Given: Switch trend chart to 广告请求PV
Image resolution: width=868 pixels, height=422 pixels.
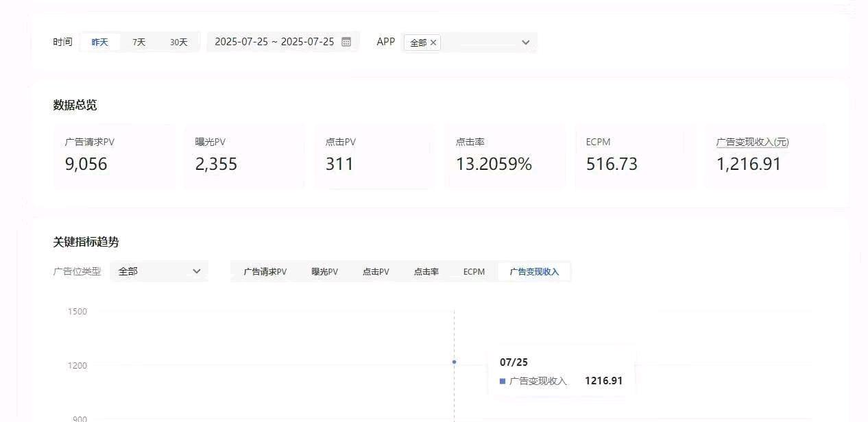Looking at the screenshot, I should click(265, 272).
